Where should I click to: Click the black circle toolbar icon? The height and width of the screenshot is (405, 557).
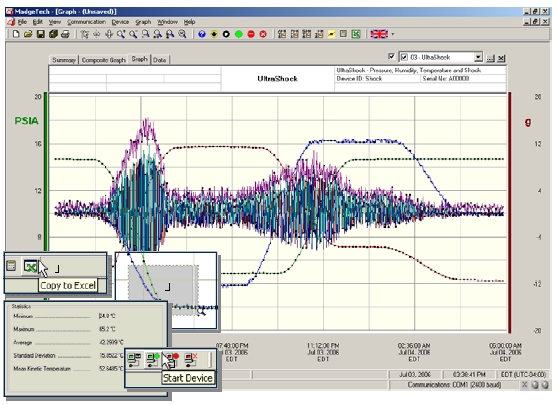coord(226,34)
